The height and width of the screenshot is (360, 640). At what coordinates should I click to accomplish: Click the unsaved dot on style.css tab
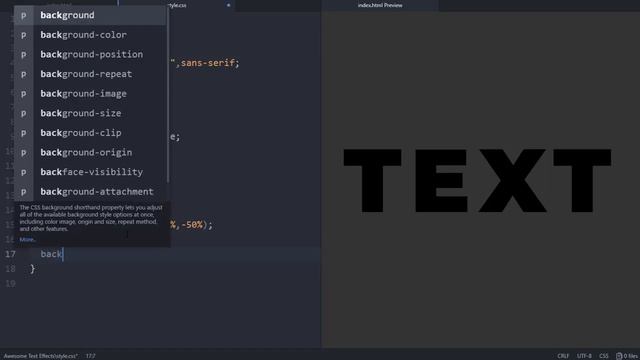click(x=229, y=5)
